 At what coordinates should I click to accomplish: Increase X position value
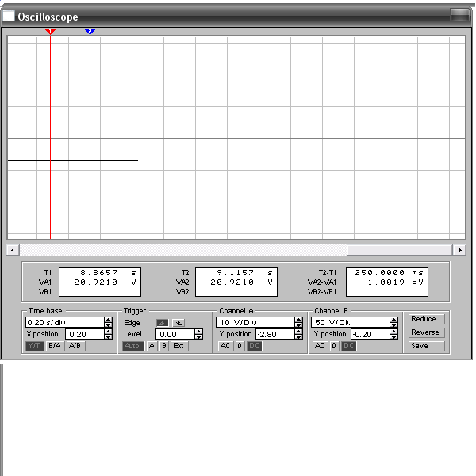point(109,332)
